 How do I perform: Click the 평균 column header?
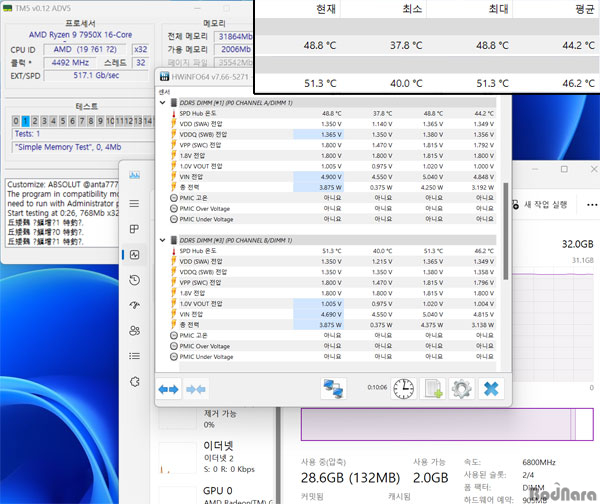tap(585, 8)
